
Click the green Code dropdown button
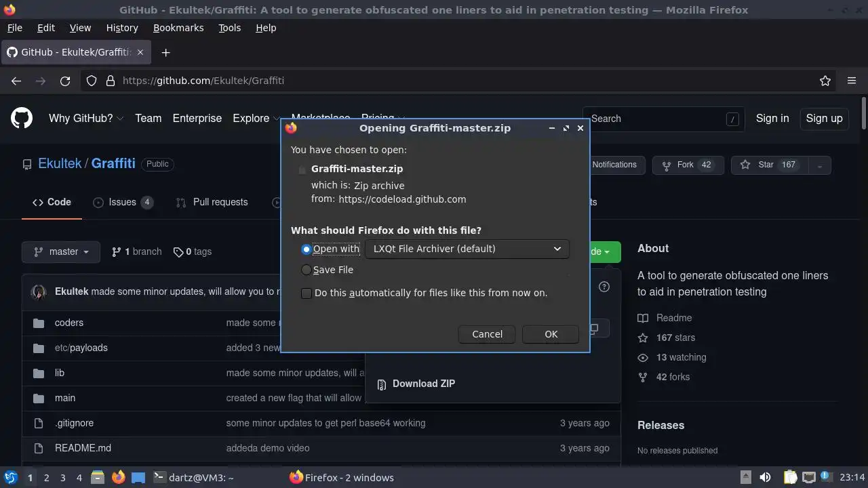pyautogui.click(x=604, y=251)
